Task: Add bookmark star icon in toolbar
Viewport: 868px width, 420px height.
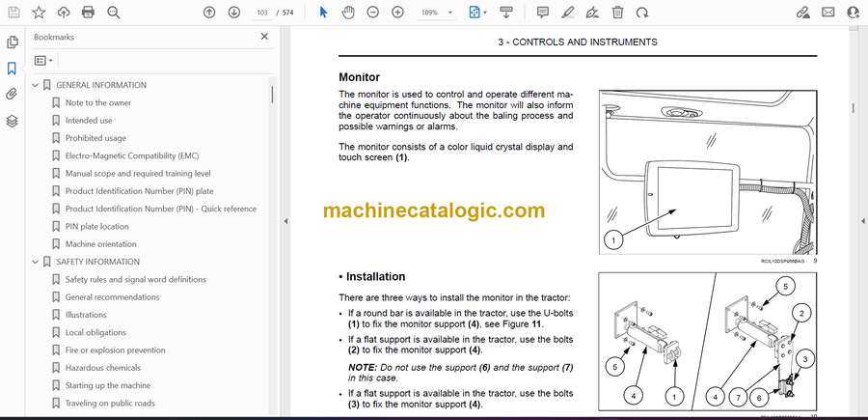Action: (39, 13)
